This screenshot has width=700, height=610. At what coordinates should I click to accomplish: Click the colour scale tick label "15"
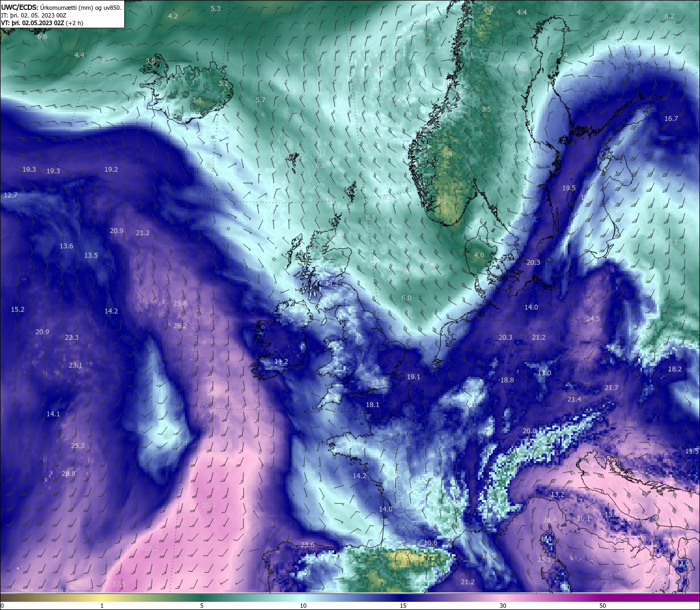(x=403, y=606)
